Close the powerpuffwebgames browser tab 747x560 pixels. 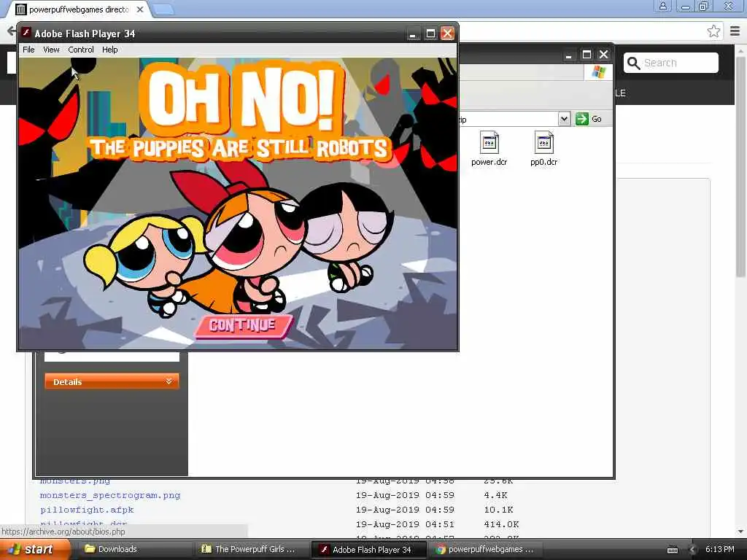tap(140, 9)
